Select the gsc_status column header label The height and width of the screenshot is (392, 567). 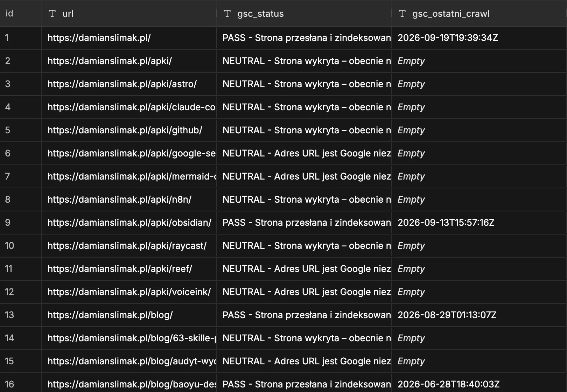point(260,14)
